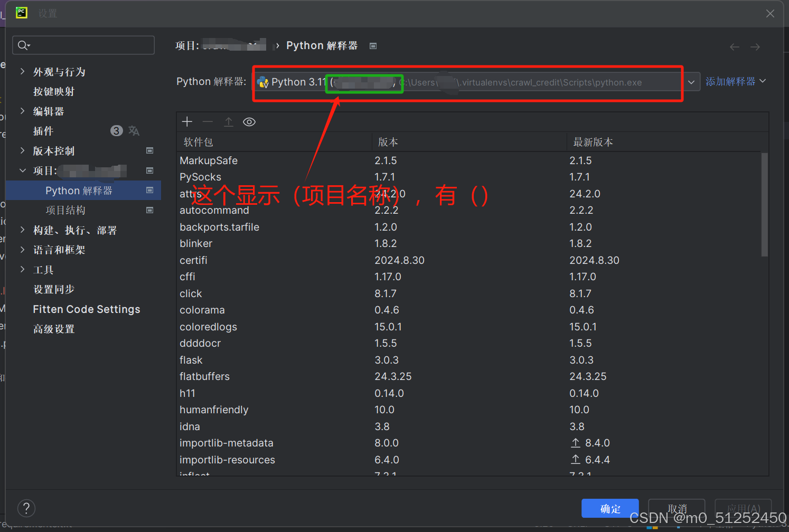Click upgrade arrow for importlib-metadata 8.4.0
789x532 pixels.
pos(576,443)
